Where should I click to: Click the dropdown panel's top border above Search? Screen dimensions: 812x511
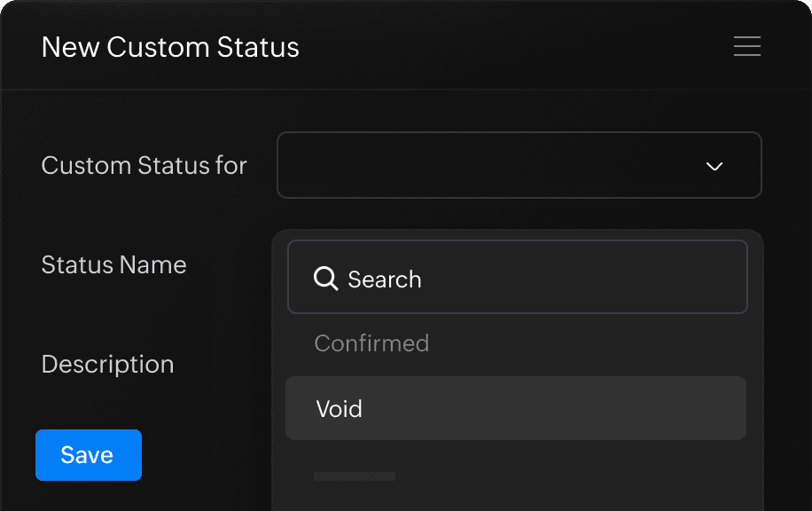point(518,234)
